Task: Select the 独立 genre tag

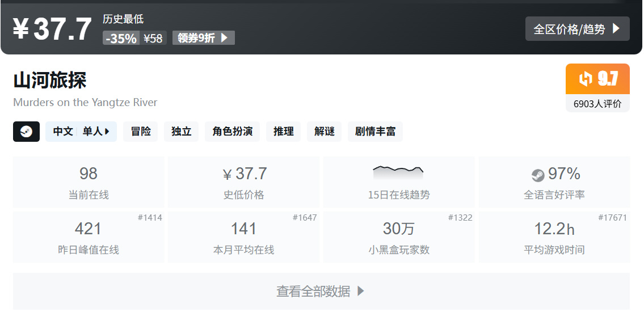Action: tap(181, 132)
